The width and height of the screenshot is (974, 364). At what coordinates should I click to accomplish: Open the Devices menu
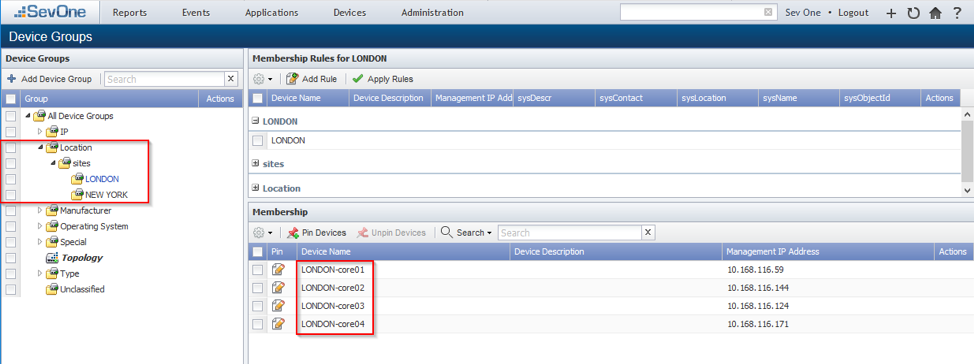coord(350,12)
